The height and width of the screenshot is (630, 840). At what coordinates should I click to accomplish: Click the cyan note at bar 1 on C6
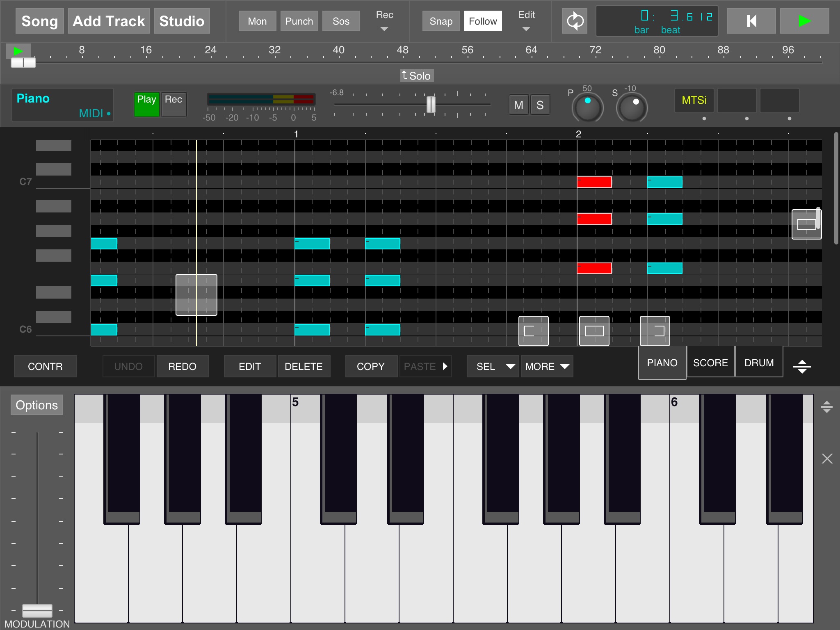pos(312,330)
